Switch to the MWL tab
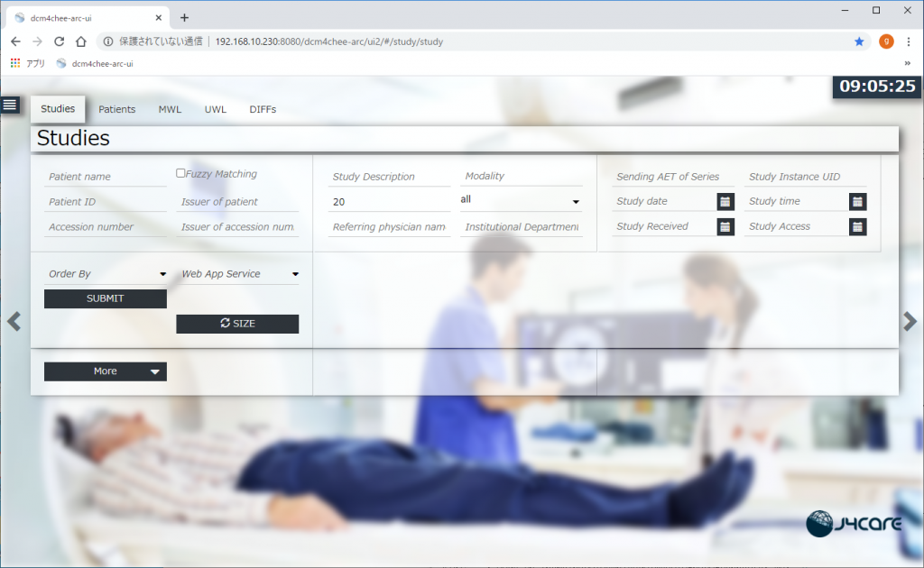 [170, 109]
